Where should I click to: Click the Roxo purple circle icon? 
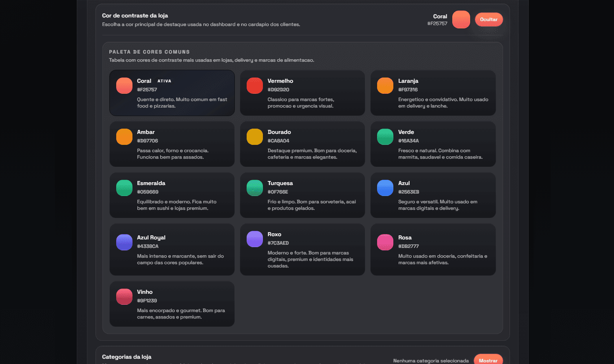pyautogui.click(x=254, y=239)
